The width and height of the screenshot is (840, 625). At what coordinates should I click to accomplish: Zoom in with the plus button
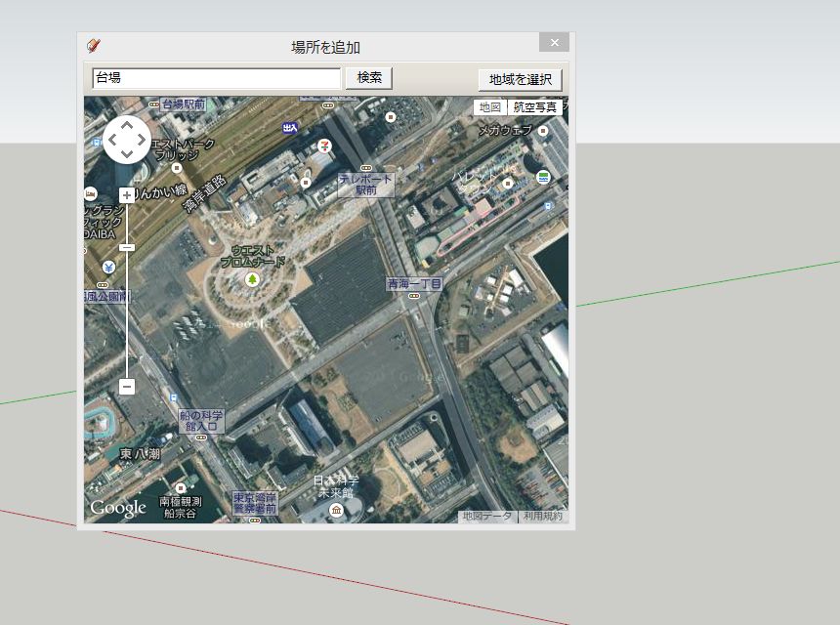[x=127, y=195]
